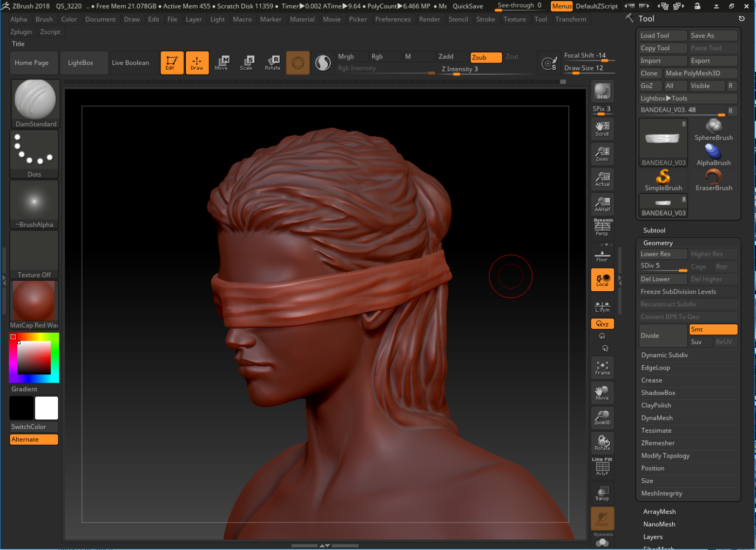This screenshot has height=550, width=756.
Task: Open the Transform menu
Action: point(570,19)
